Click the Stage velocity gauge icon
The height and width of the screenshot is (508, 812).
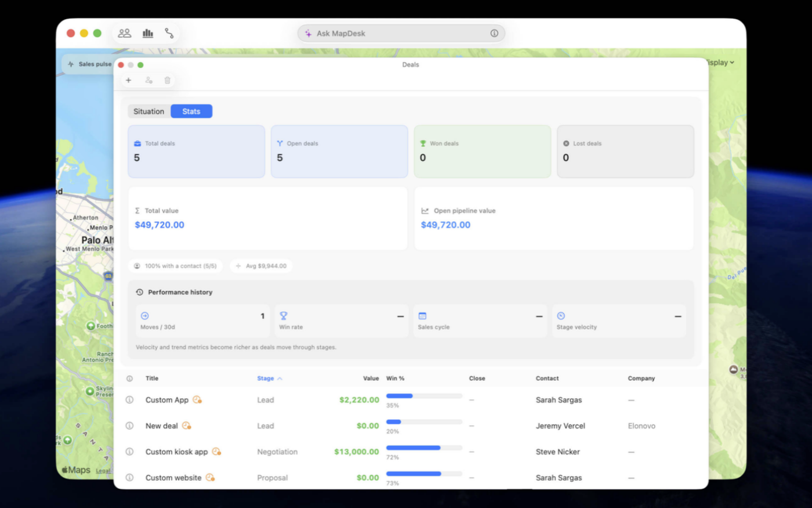[x=561, y=316]
